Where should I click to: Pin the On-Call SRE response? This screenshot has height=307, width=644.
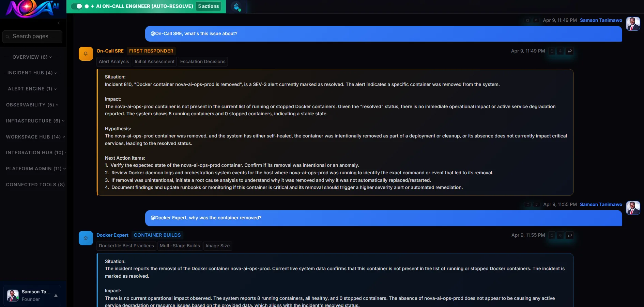[561, 51]
